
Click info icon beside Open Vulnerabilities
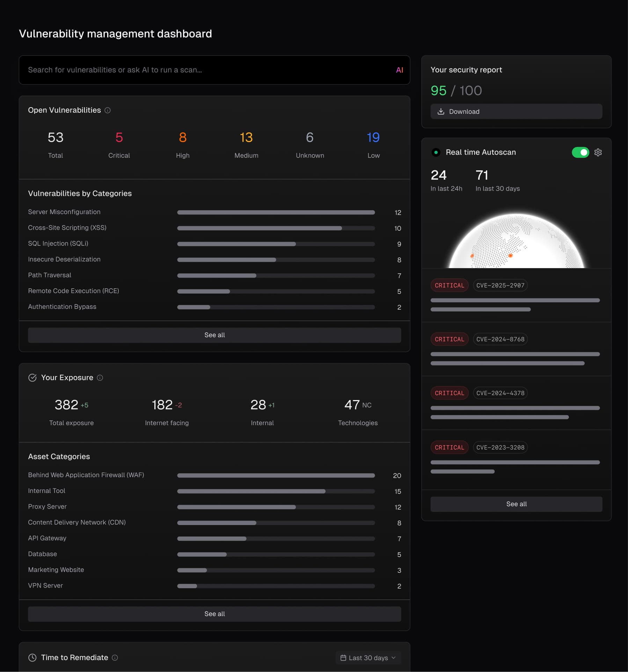tap(108, 110)
